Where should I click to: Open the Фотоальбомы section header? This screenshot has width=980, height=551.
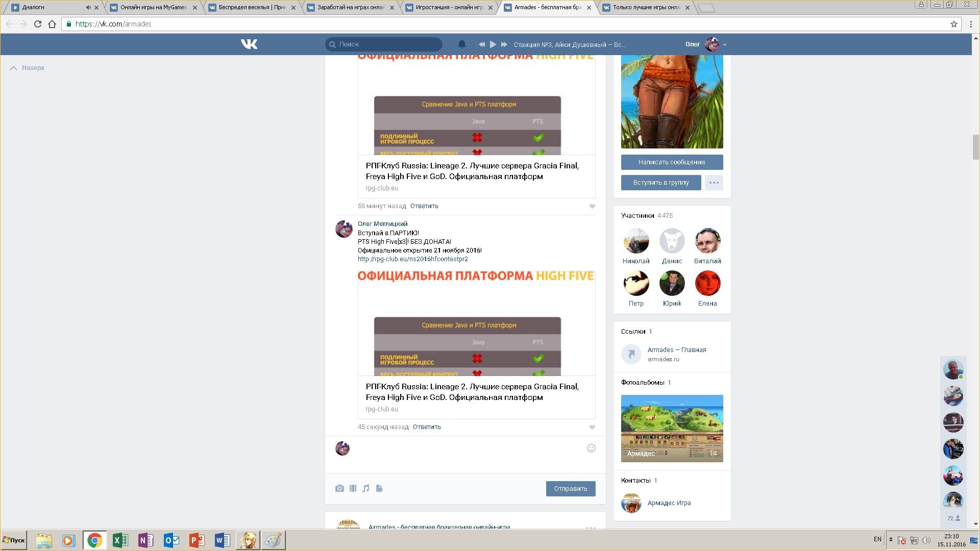[646, 383]
